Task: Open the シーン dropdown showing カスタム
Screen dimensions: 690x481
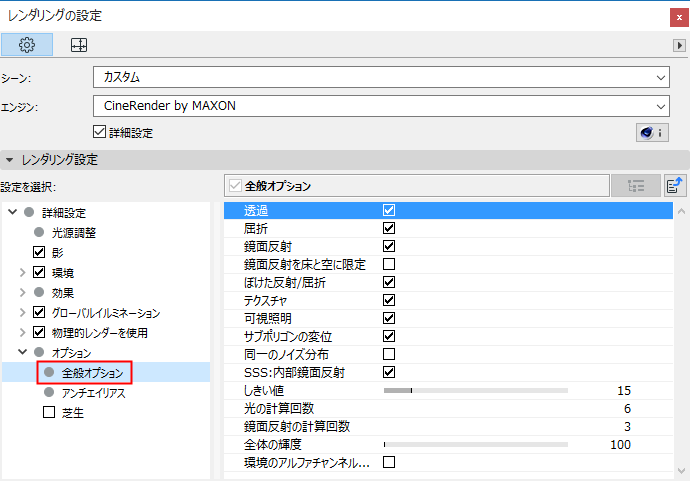Action: point(381,77)
